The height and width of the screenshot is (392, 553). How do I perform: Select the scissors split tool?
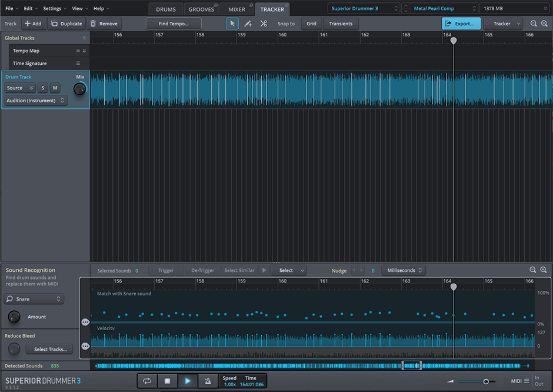[x=264, y=24]
